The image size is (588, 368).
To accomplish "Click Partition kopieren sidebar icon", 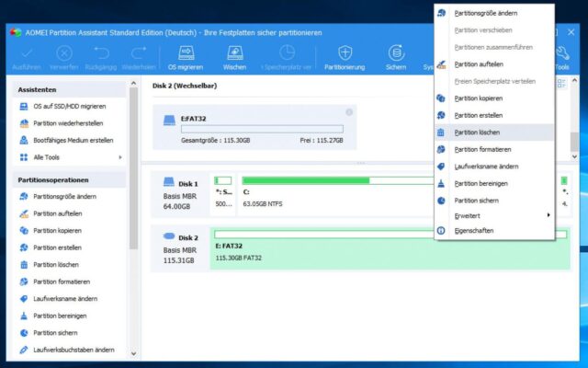I will click(24, 230).
